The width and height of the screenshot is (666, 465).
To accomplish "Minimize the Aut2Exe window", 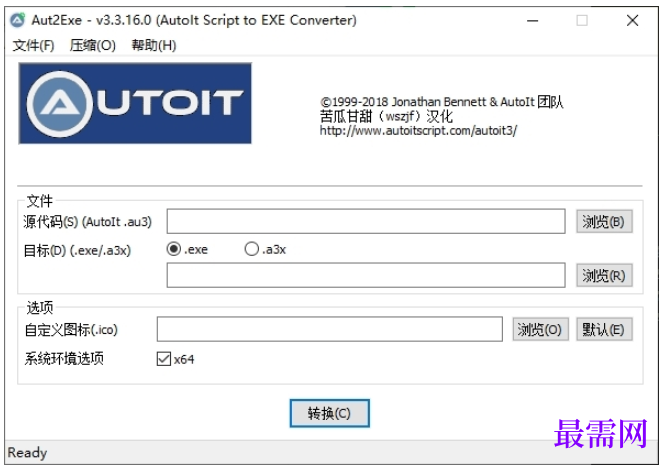I will (x=533, y=20).
